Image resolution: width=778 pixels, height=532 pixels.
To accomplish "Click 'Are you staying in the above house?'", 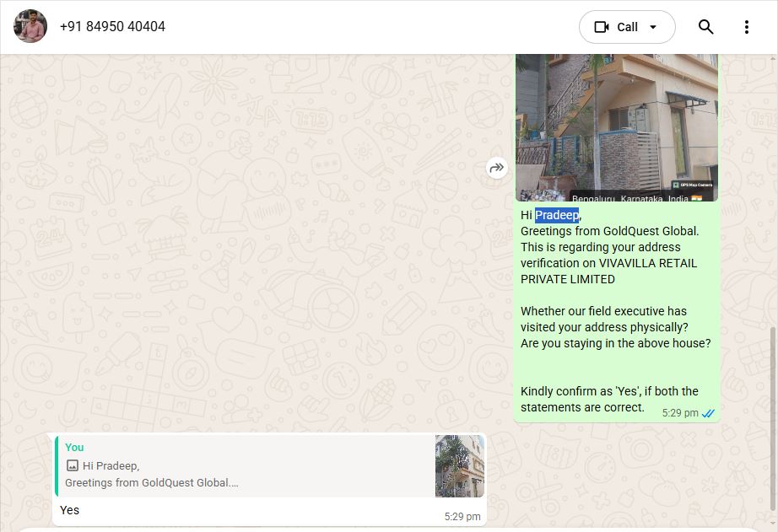I will coord(615,343).
